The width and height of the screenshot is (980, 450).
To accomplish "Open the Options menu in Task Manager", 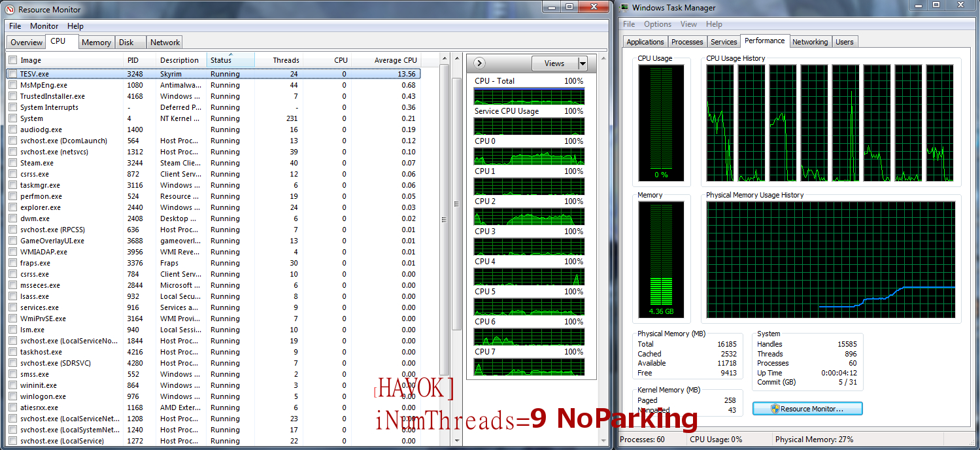I will (x=658, y=24).
